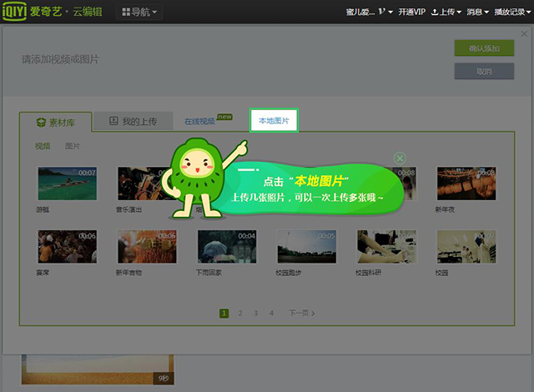Switch to the 我的上传 tab
This screenshot has width=534, height=392.
click(x=133, y=121)
